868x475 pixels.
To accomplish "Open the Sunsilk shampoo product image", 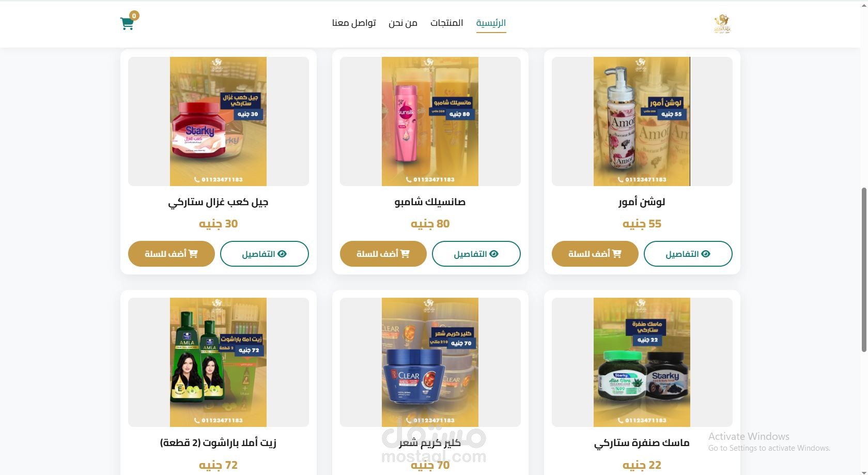I will coord(430,121).
